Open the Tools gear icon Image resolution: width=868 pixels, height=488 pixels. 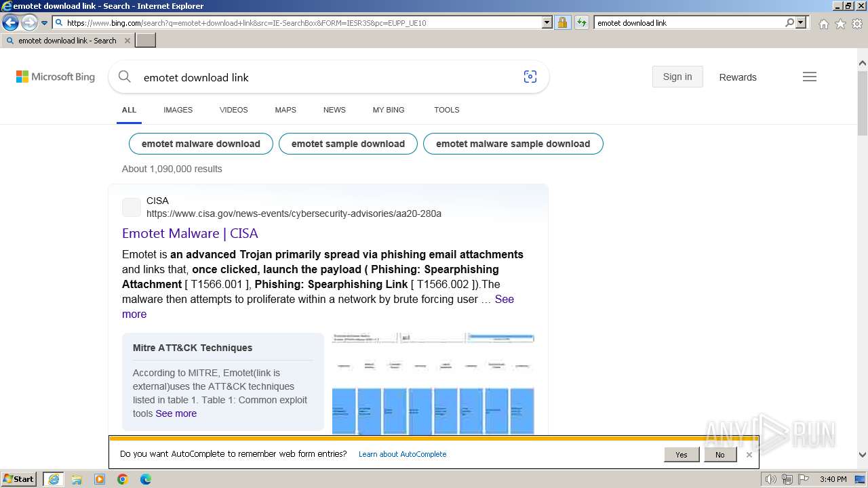click(857, 24)
